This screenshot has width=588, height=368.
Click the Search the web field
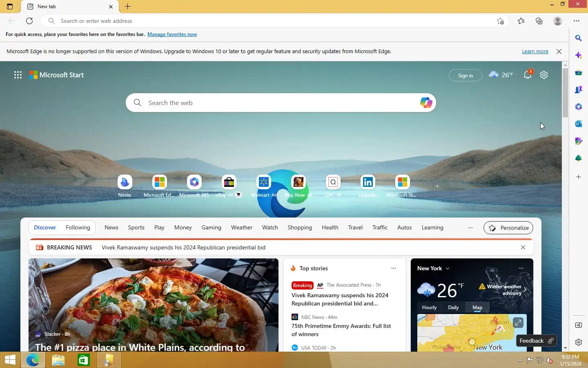coord(282,103)
